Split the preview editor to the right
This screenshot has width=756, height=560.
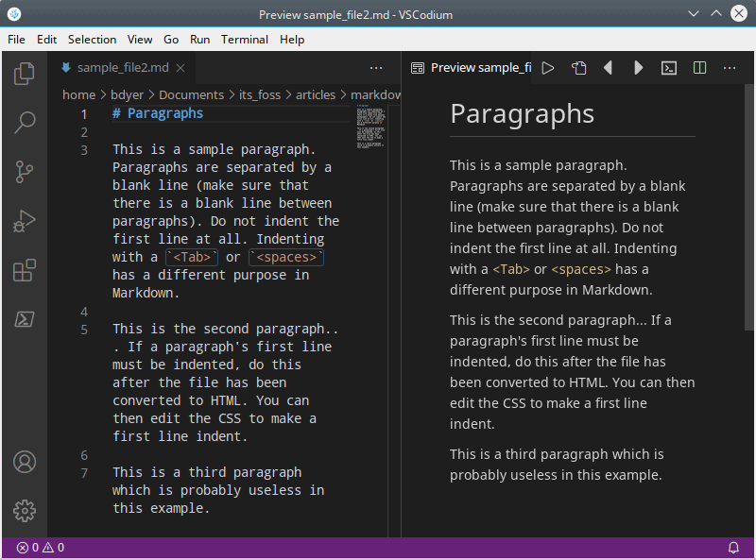click(x=699, y=68)
